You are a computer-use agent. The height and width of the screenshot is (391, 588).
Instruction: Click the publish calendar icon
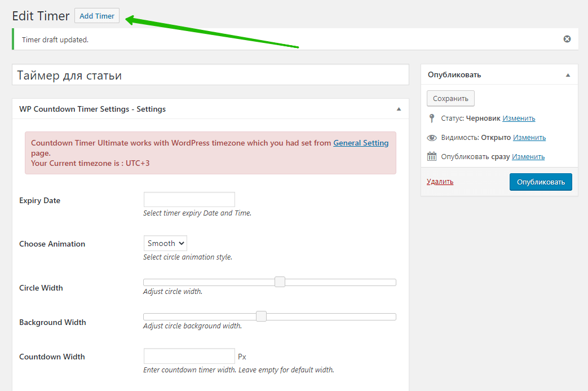click(432, 156)
